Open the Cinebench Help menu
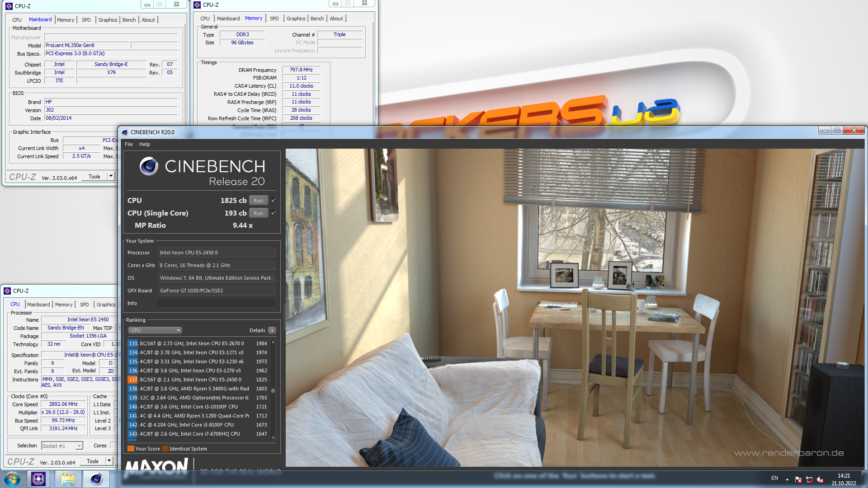Viewport: 868px width, 488px height. 144,144
